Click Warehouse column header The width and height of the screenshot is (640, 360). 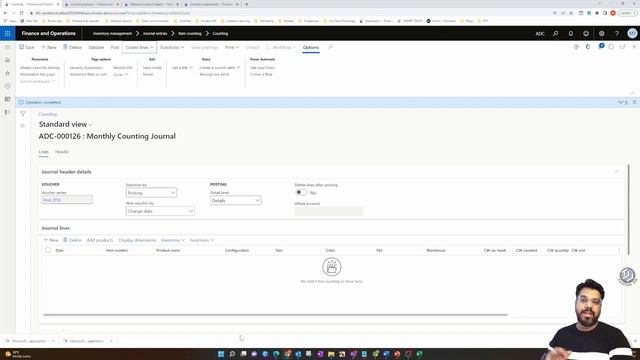436,250
